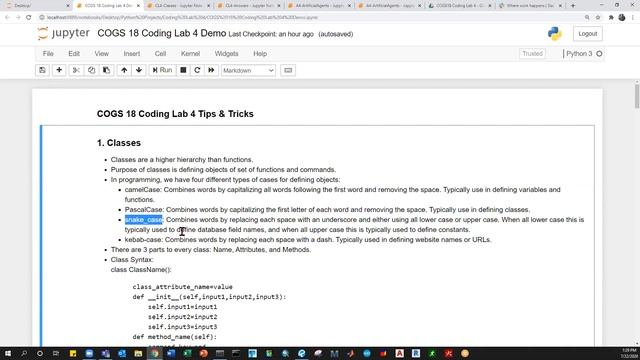Open Task View from the taskbar

coord(56,353)
